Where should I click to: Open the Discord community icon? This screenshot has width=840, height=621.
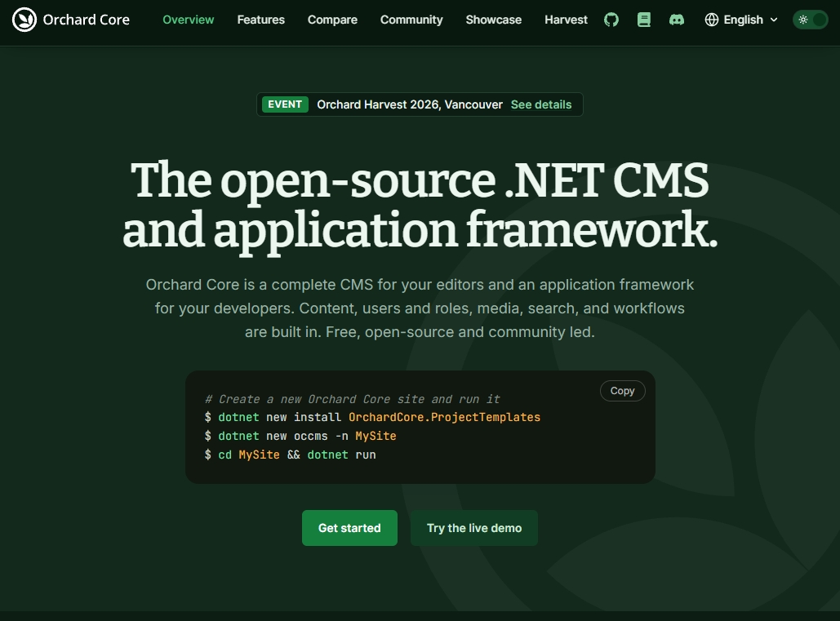pyautogui.click(x=677, y=20)
